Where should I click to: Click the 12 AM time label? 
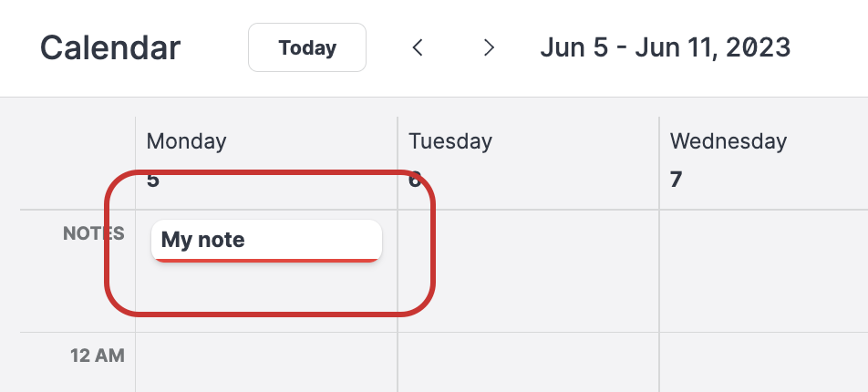(x=97, y=356)
